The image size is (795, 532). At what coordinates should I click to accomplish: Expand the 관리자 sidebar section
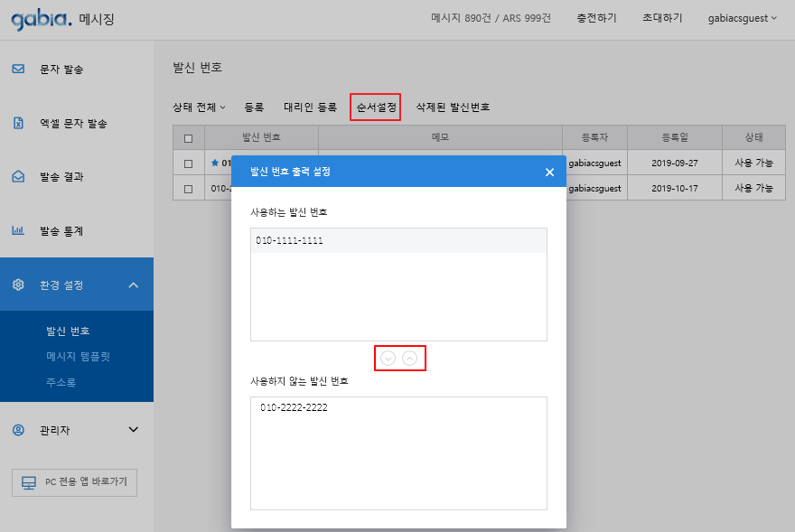[x=134, y=430]
